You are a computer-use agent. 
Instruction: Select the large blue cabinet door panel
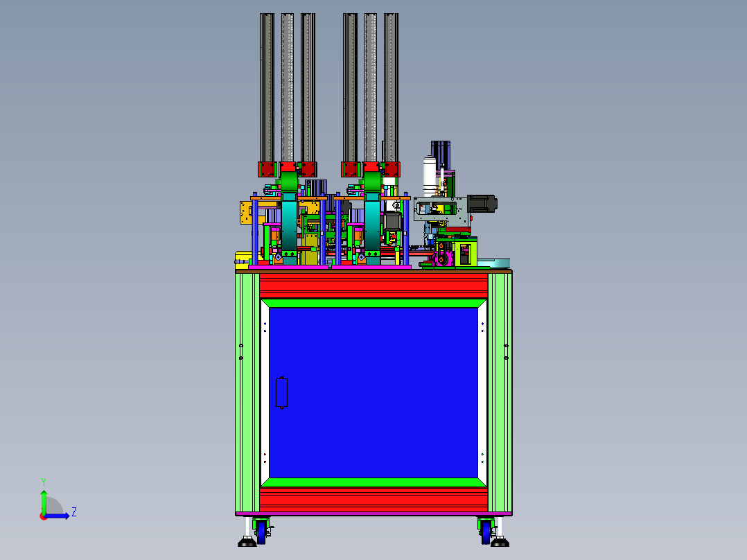(x=373, y=392)
